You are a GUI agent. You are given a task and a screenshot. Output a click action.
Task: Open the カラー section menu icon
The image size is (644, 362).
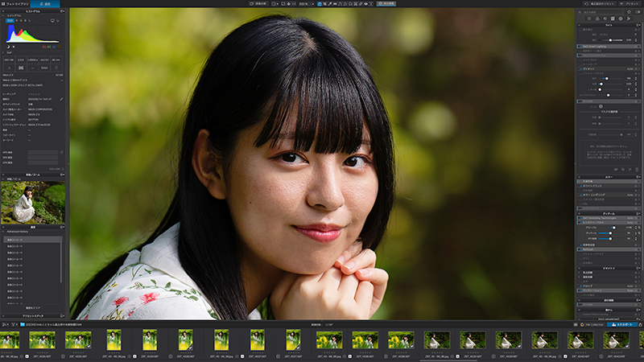[x=638, y=177]
